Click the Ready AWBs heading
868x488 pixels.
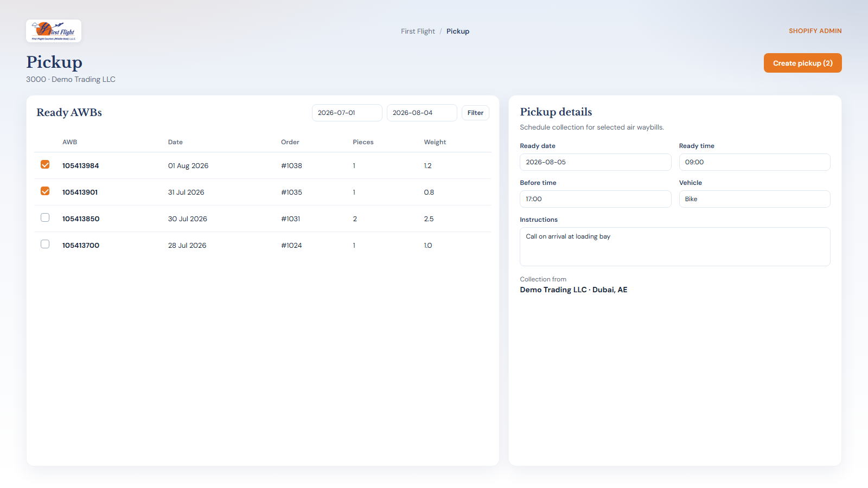pyautogui.click(x=69, y=112)
